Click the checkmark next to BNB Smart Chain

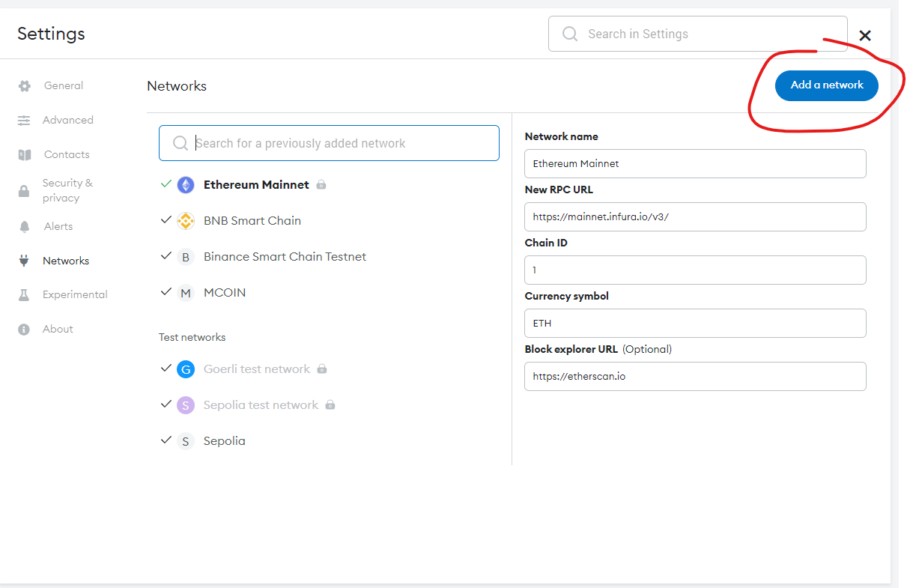coord(166,219)
